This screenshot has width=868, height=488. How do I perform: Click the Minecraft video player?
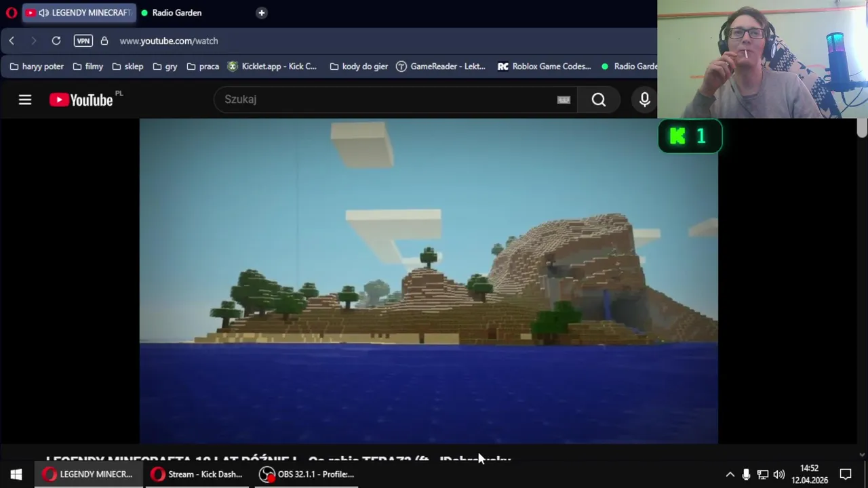(x=429, y=281)
